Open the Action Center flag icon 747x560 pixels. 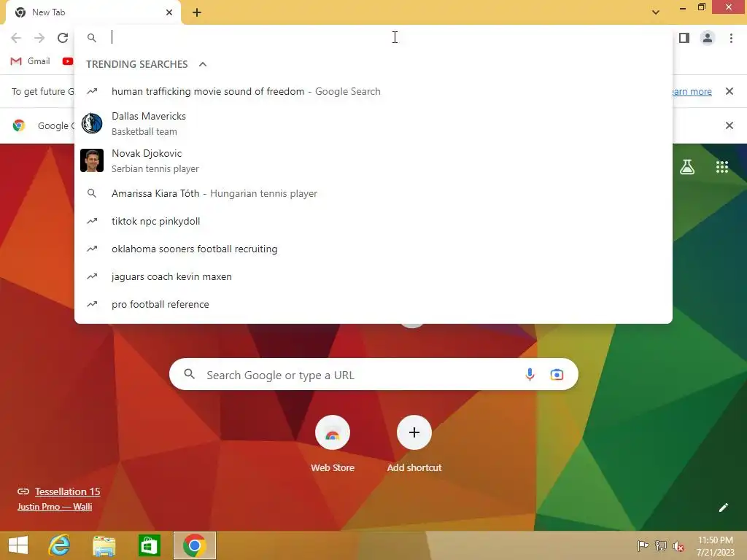643,545
